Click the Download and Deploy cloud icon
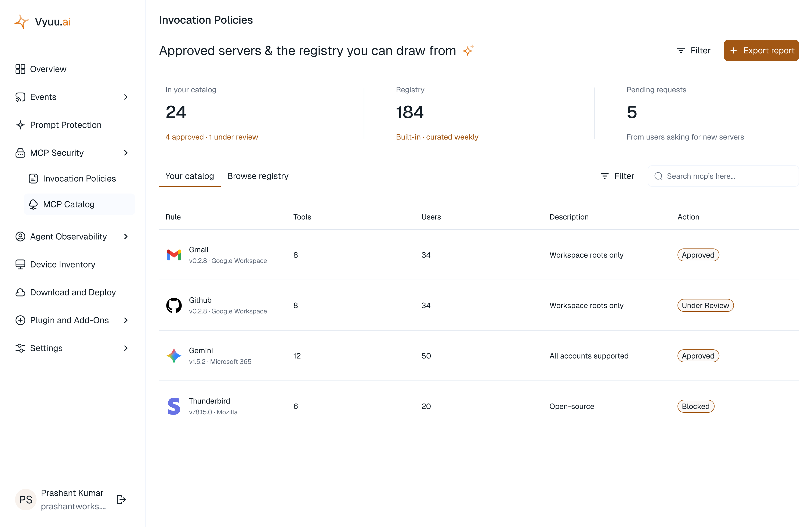The image size is (812, 527). [20, 292]
